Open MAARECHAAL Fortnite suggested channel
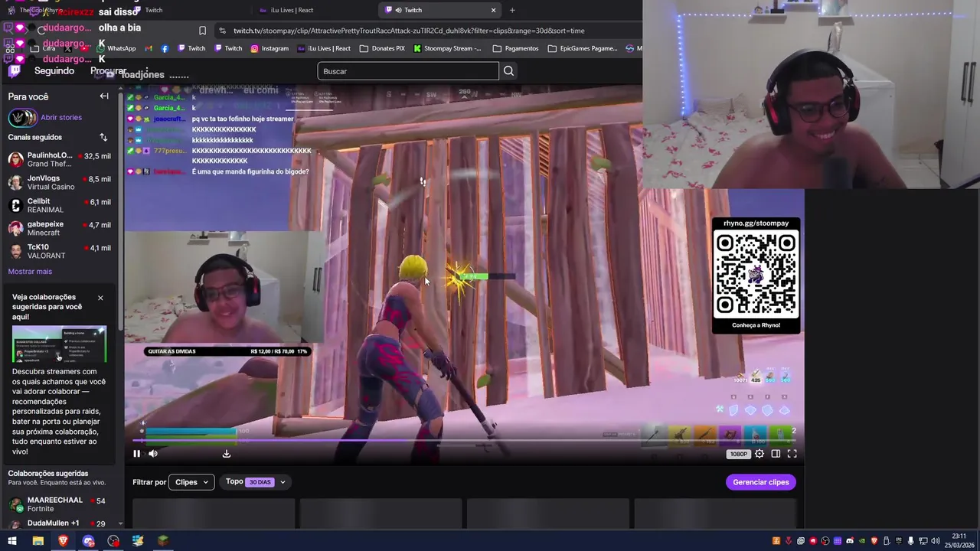Screen dimensions: 980x551 pos(59,504)
